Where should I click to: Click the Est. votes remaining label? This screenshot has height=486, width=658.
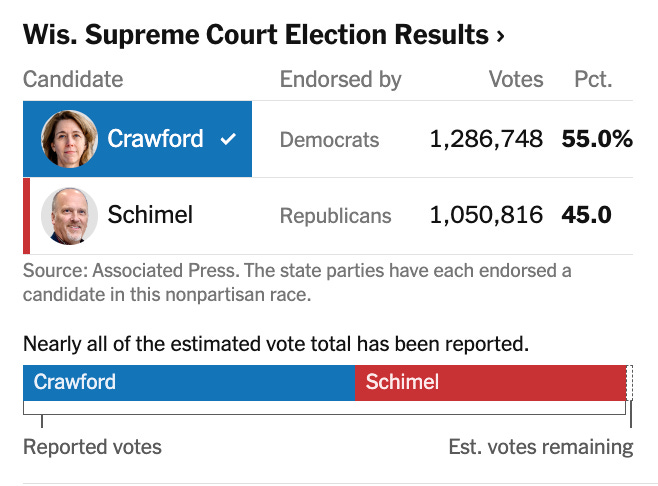540,447
